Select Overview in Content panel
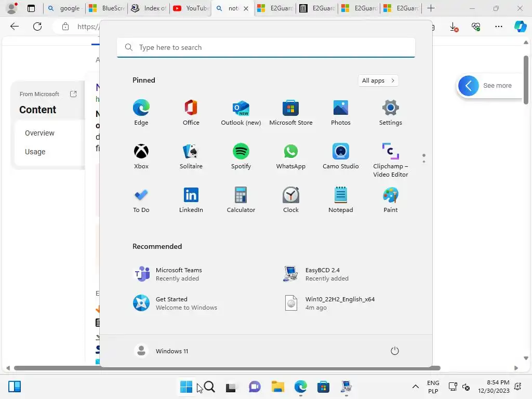 pyautogui.click(x=39, y=133)
